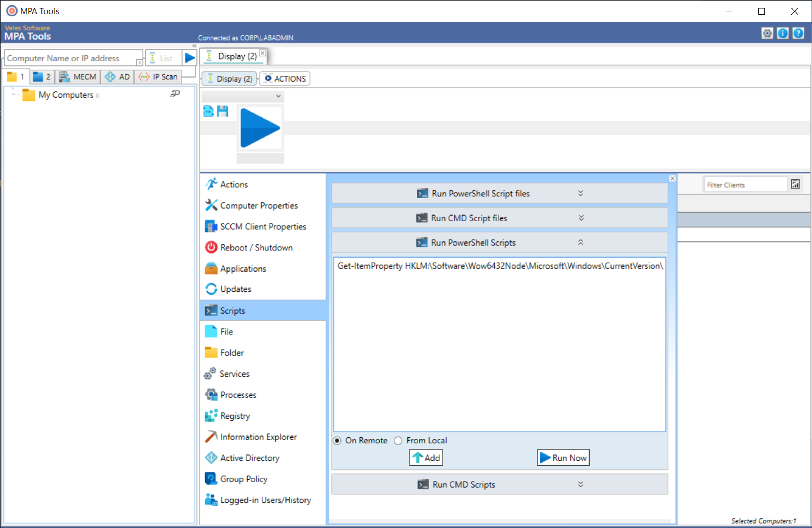
Task: Open SCCM Client Properties section
Action: click(263, 227)
